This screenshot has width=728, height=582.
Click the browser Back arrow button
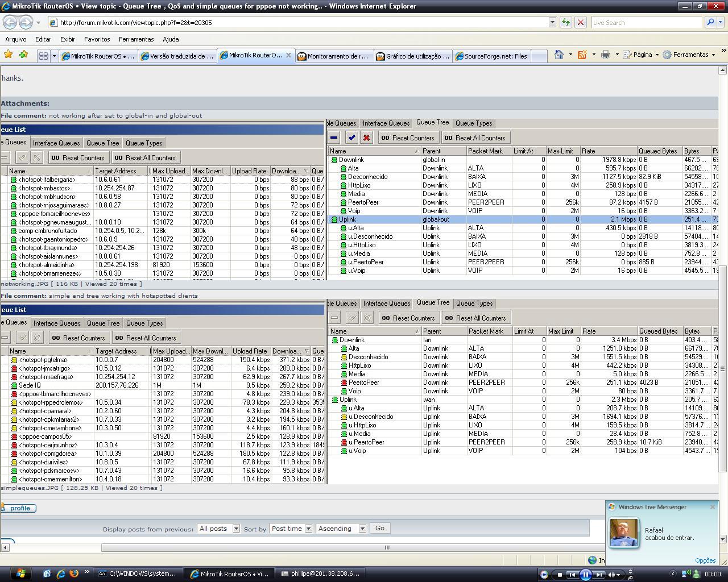pyautogui.click(x=10, y=22)
